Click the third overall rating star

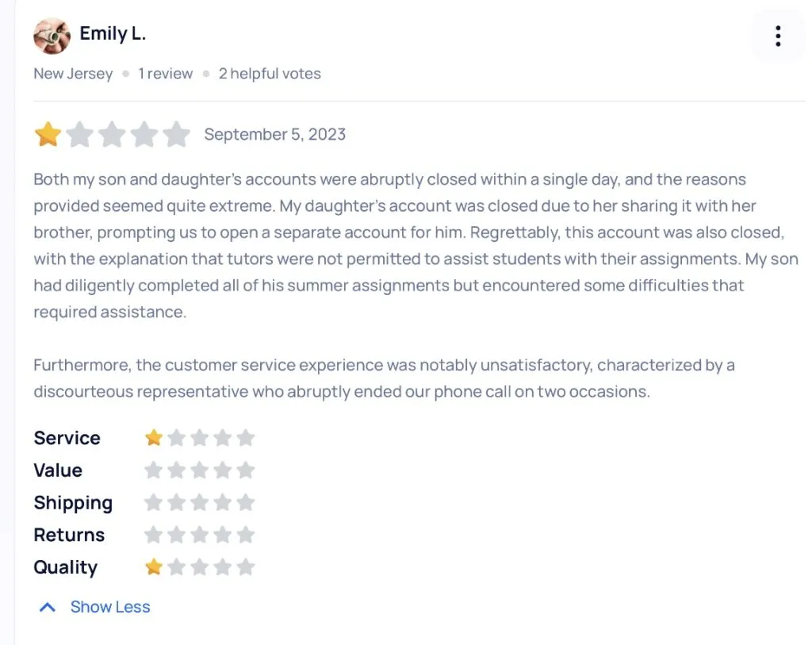coord(113,135)
